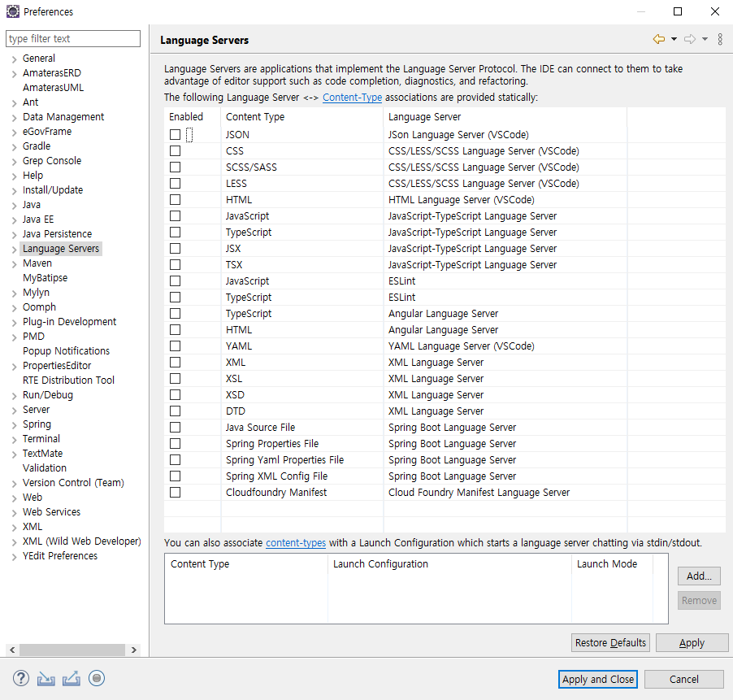Select RTE Distribution Tool page
The width and height of the screenshot is (733, 700).
coord(68,380)
